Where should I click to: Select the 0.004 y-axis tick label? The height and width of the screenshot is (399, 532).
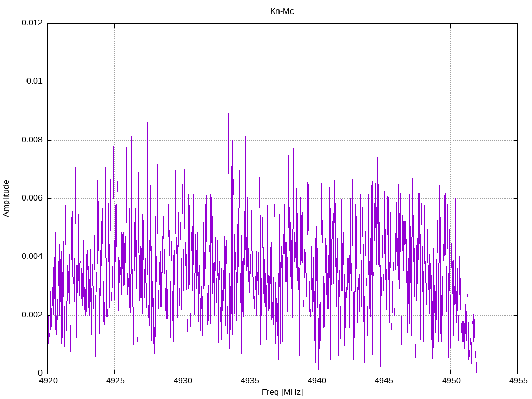(33, 257)
